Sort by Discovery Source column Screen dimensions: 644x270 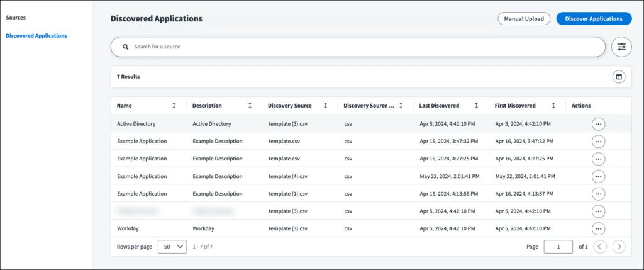[x=325, y=106]
